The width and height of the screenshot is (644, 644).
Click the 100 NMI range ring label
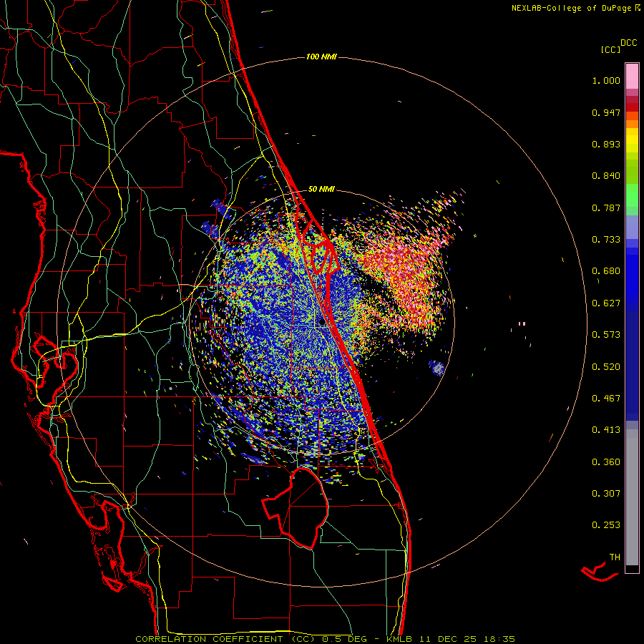321,57
